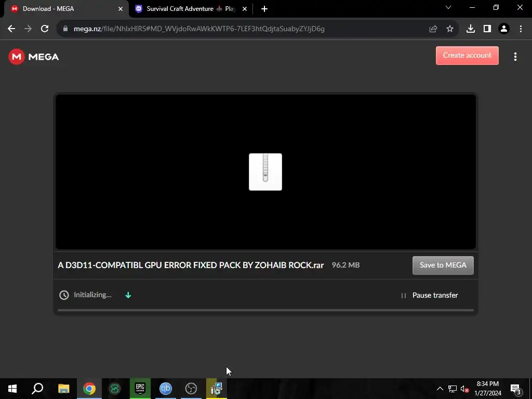Image resolution: width=532 pixels, height=399 pixels.
Task: Click Save to MEGA button
Action: (443, 265)
